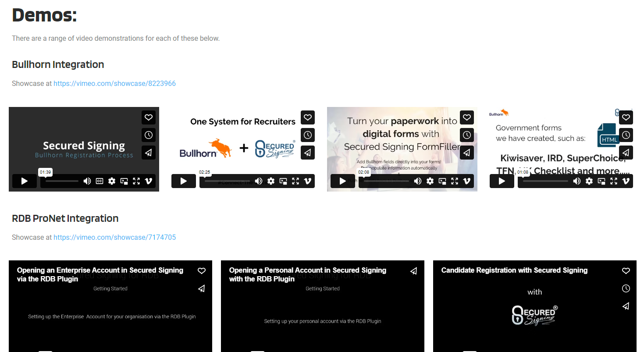Click the Vimeo logo on the Government forms video
Screen dimensions: 644x352
(626, 181)
